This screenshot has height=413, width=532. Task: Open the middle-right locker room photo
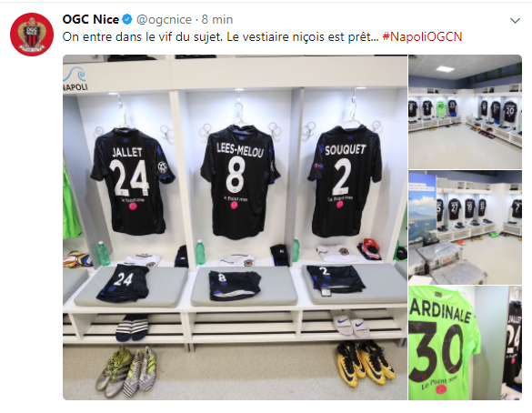click(465, 227)
